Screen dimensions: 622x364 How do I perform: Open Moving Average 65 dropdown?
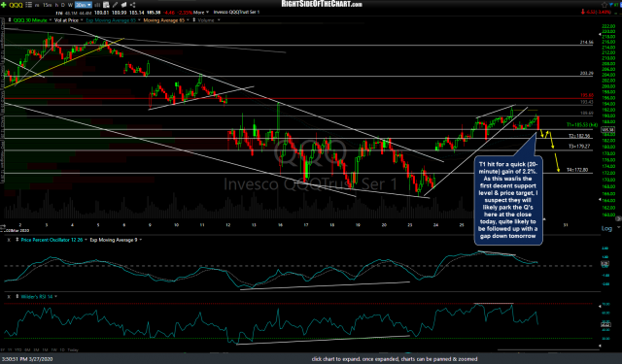click(188, 20)
